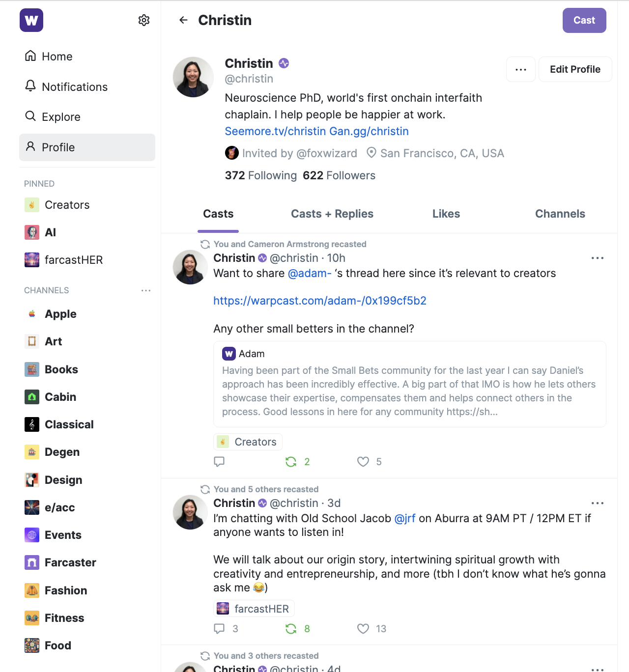Viewport: 629px width, 672px height.
Task: Switch to the Likes tab
Action: click(x=446, y=214)
